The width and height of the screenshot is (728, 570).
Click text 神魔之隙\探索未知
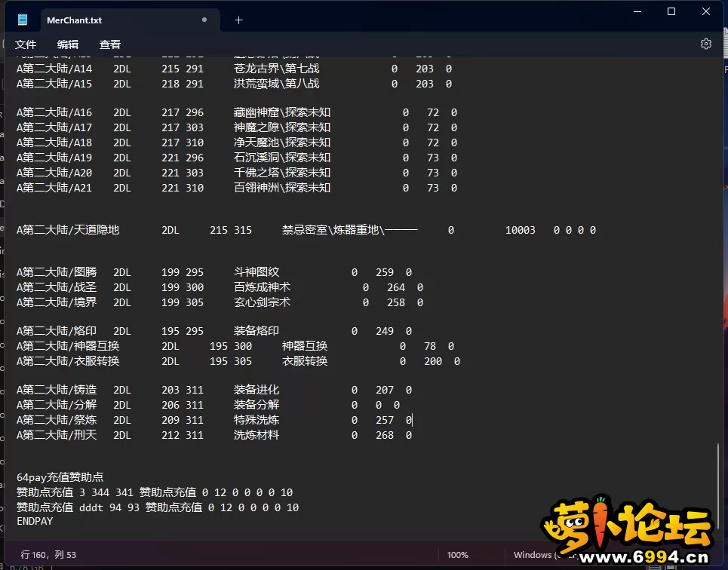[x=282, y=127]
